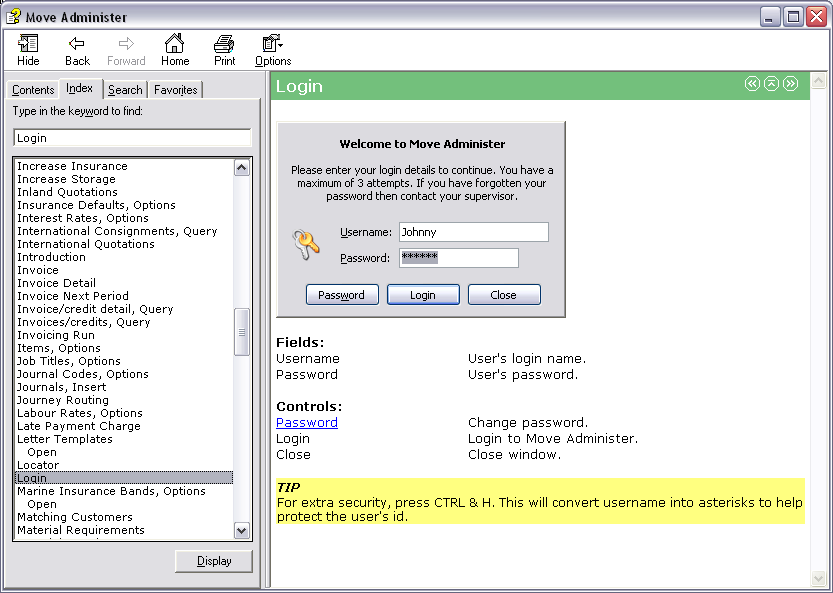The width and height of the screenshot is (833, 593).
Task: Click the keyword input field
Action: [x=132, y=138]
